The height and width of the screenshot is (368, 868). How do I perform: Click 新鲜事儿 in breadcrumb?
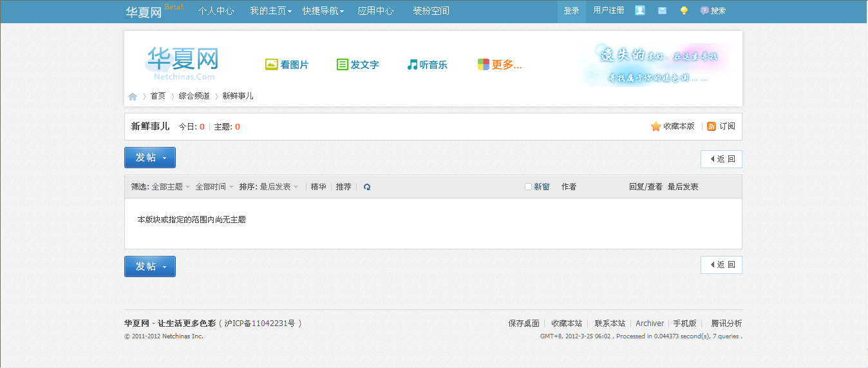coord(238,96)
